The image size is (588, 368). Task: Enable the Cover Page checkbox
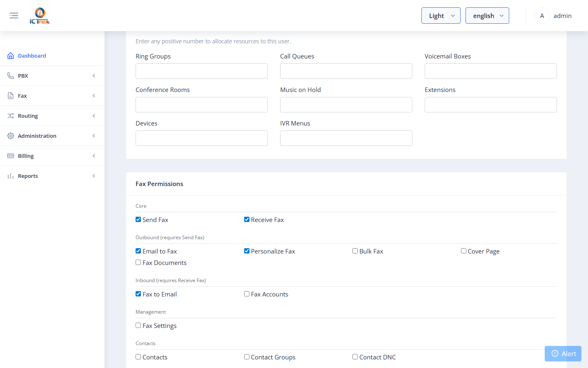pos(463,251)
